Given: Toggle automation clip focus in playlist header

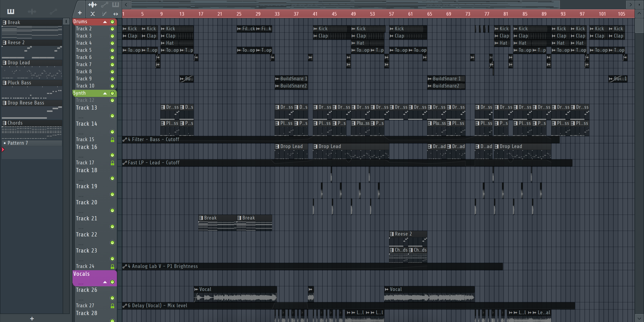Looking at the screenshot, I should click(104, 4).
